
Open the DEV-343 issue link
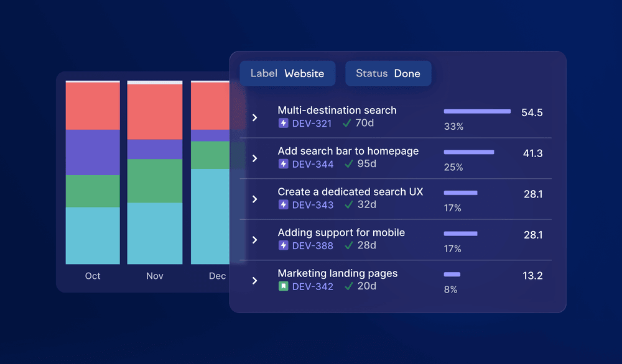(x=313, y=205)
